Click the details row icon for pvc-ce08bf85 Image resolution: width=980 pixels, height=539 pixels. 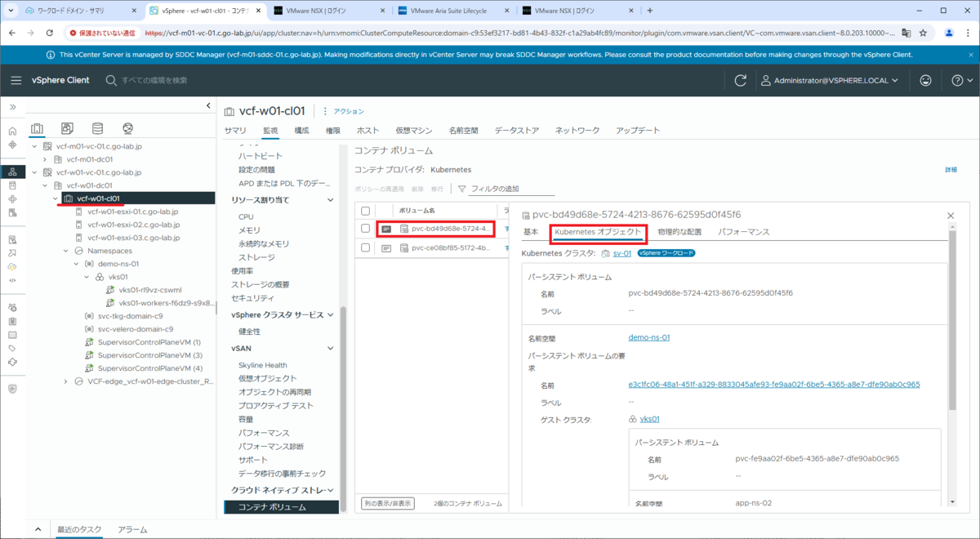(388, 248)
